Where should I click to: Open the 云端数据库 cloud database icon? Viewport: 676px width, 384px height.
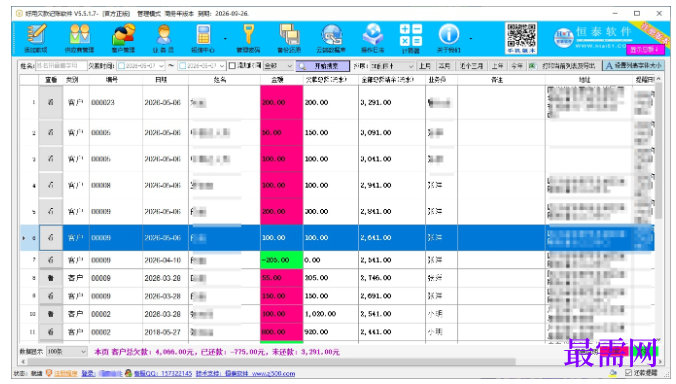click(331, 38)
